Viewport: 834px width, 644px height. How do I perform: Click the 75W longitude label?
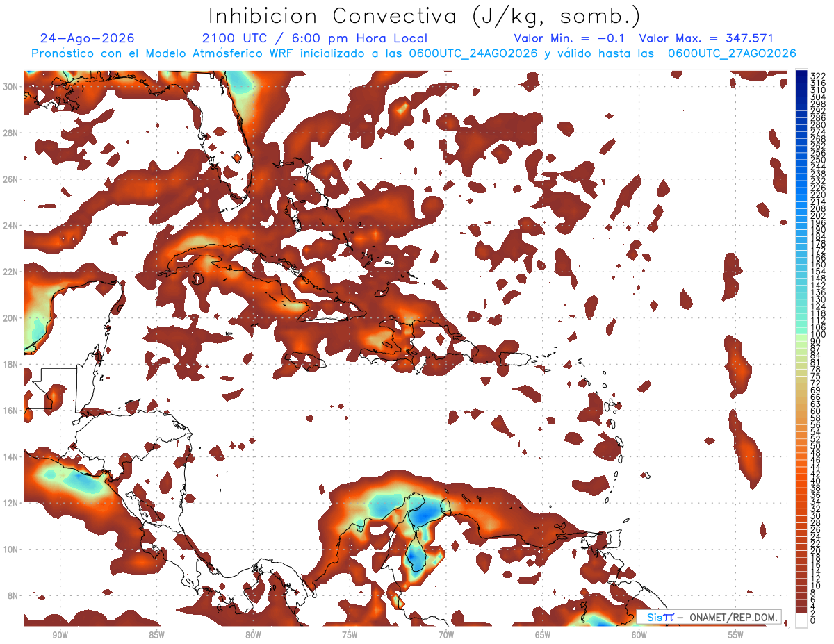(350, 635)
